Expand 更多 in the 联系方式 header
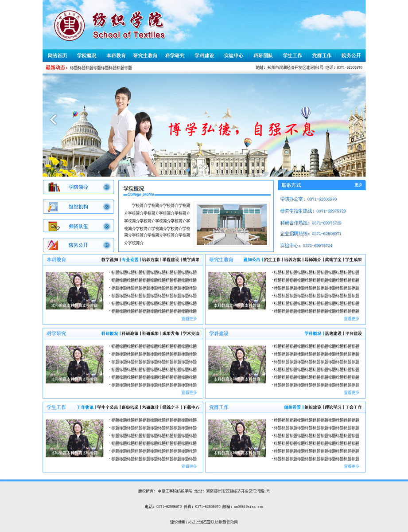This screenshot has height=532, width=408. [358, 185]
